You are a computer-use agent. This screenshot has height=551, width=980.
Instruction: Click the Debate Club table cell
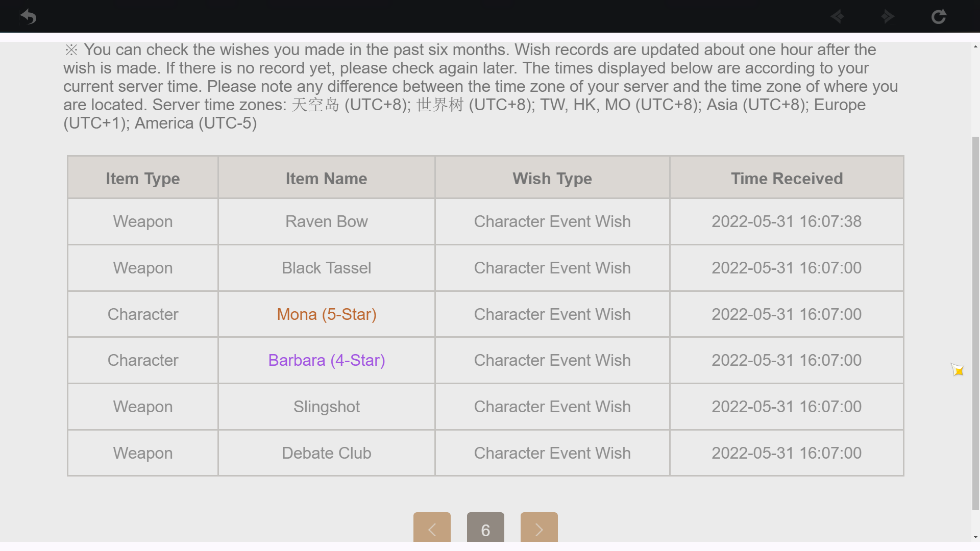[327, 453]
